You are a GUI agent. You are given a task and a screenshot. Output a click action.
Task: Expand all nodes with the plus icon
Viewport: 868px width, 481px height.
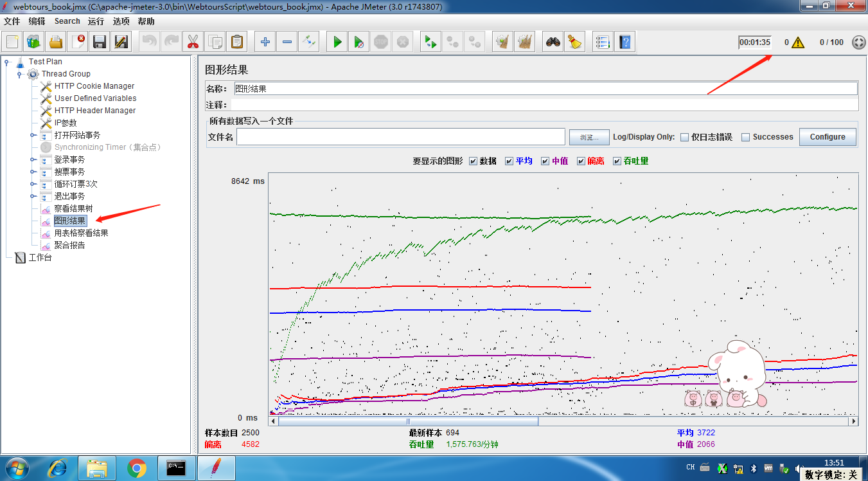tap(265, 42)
